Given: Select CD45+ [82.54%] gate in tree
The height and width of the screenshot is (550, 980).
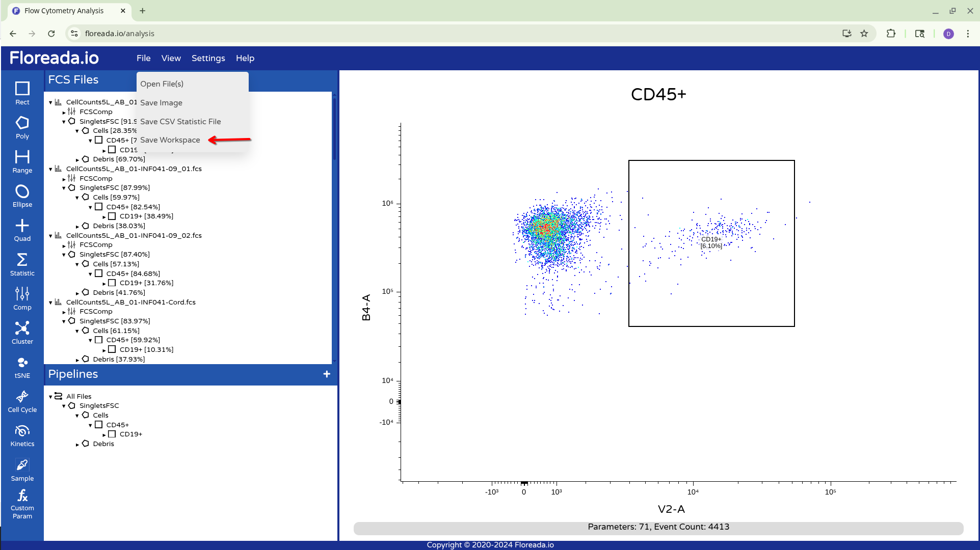Looking at the screenshot, I should pyautogui.click(x=133, y=207).
